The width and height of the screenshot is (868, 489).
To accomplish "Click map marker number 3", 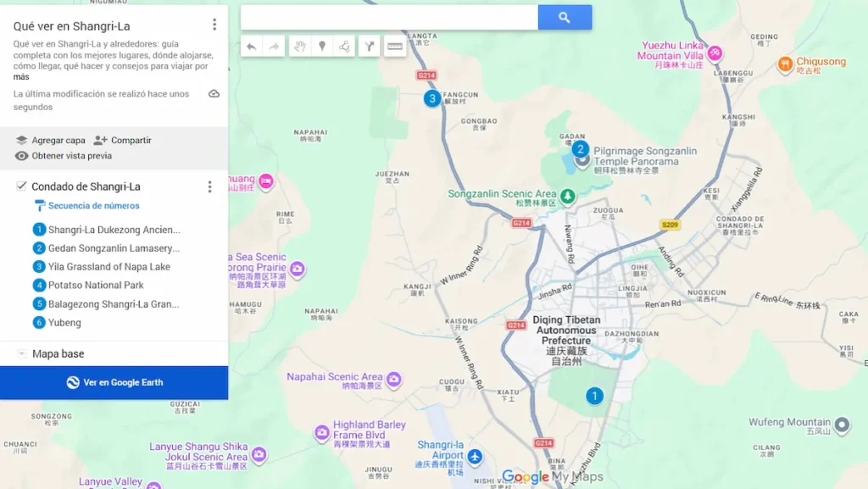I will tap(432, 98).
